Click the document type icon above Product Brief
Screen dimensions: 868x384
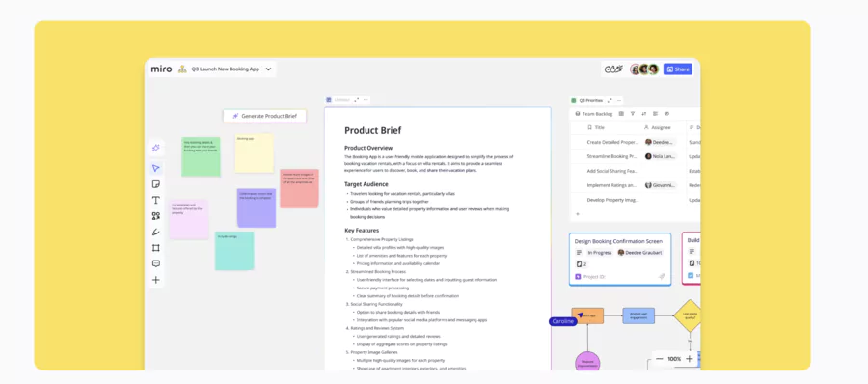tap(329, 100)
